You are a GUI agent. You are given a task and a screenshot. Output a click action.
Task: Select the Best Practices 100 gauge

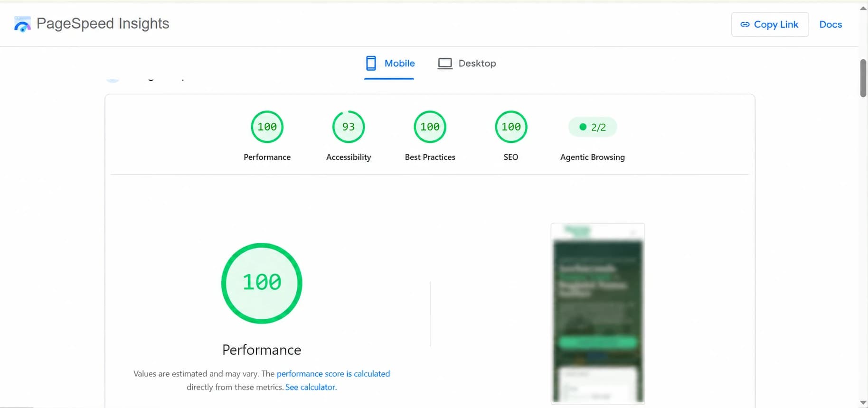tap(430, 127)
